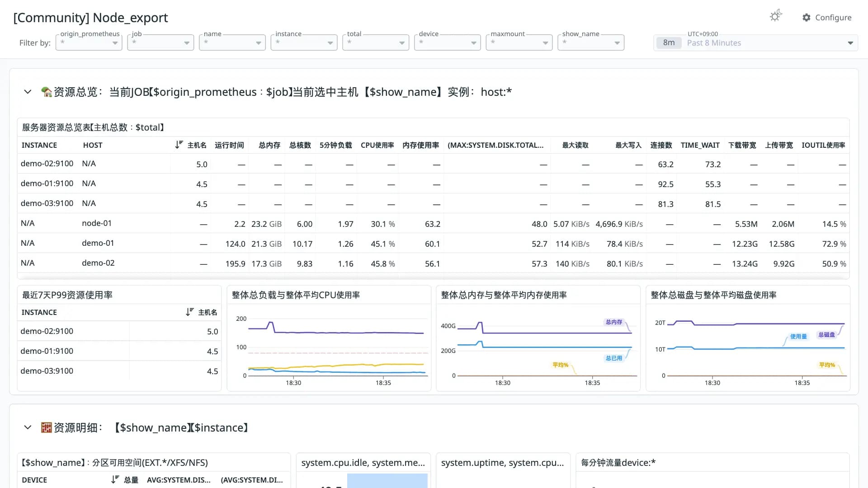Click the Configure gear icon
This screenshot has width=868, height=488.
(x=807, y=17)
